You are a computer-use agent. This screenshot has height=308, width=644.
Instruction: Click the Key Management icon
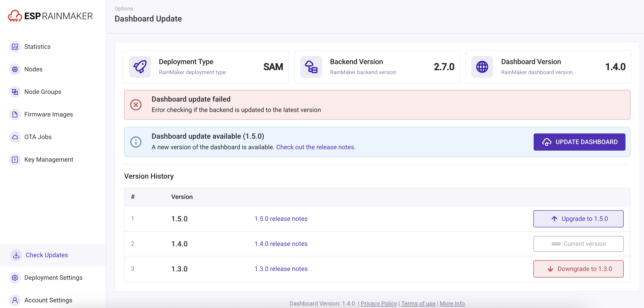point(15,159)
